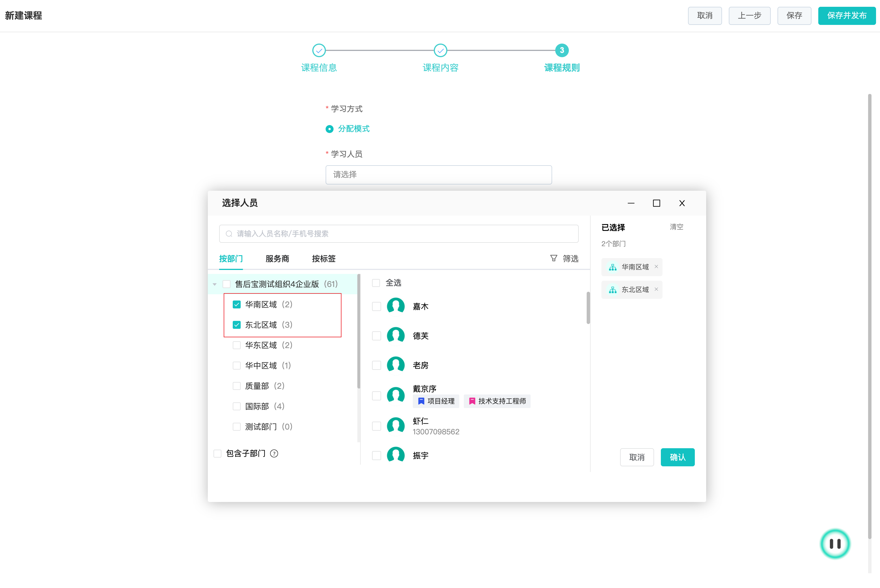
Task: Click the completed 课程信息 step icon
Action: tap(319, 50)
